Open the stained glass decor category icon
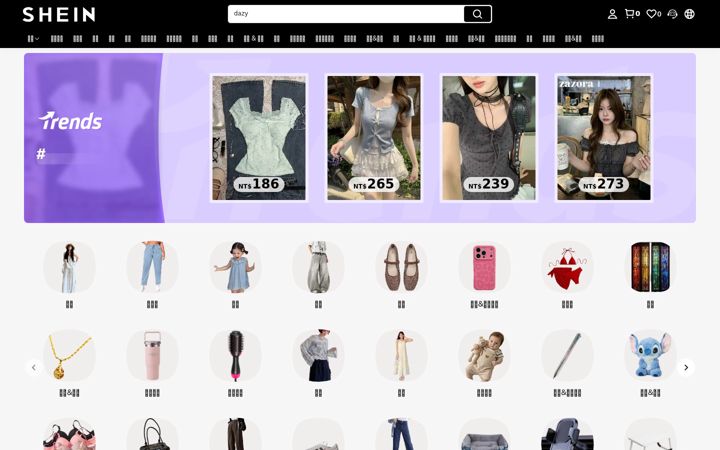Image resolution: width=720 pixels, height=450 pixels. point(650,267)
